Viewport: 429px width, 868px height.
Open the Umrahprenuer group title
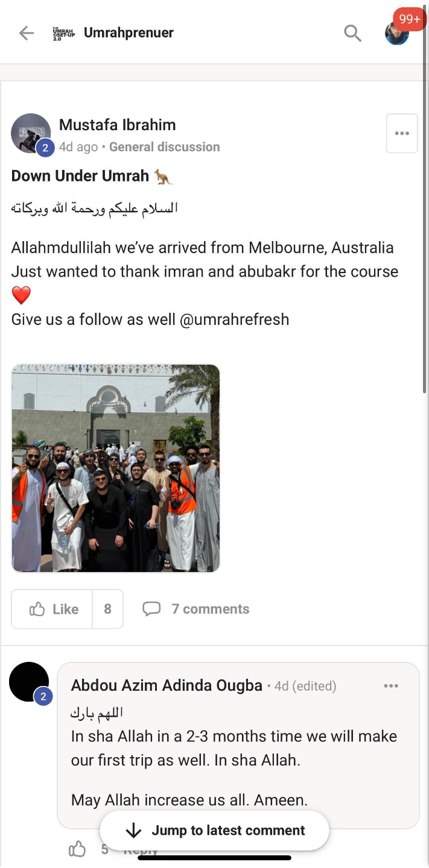[129, 33]
